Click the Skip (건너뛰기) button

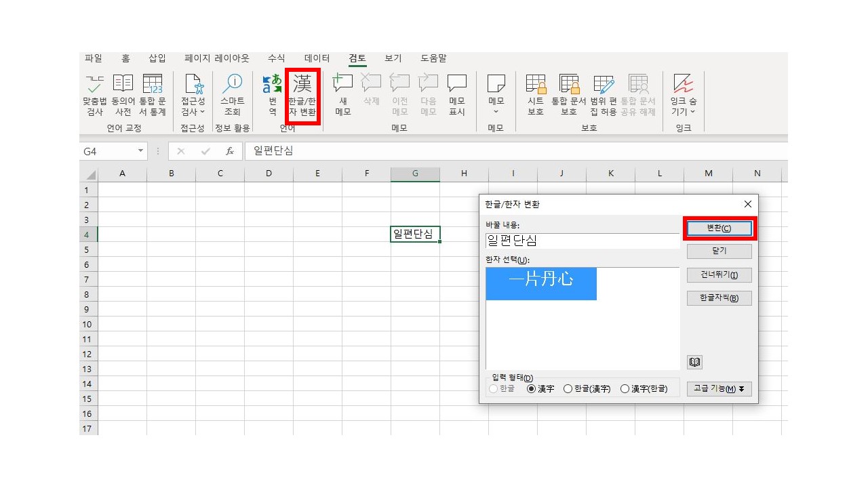click(x=719, y=274)
